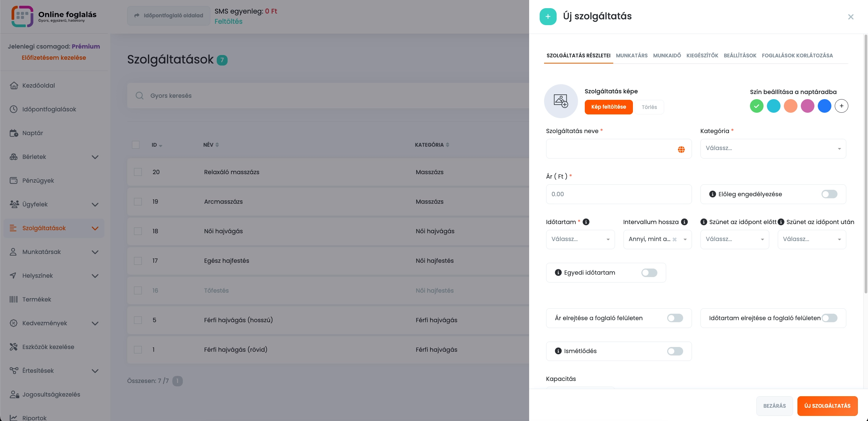This screenshot has width=868, height=421.
Task: Open the Kategória dropdown
Action: 773,149
